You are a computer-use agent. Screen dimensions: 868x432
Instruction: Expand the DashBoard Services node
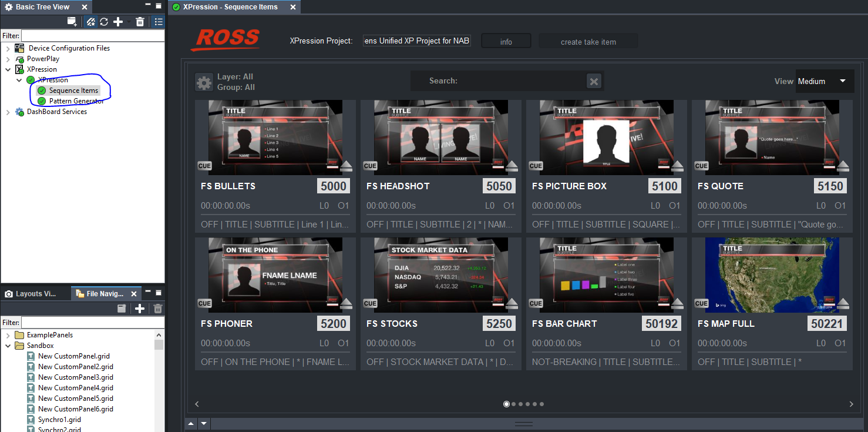(8, 112)
